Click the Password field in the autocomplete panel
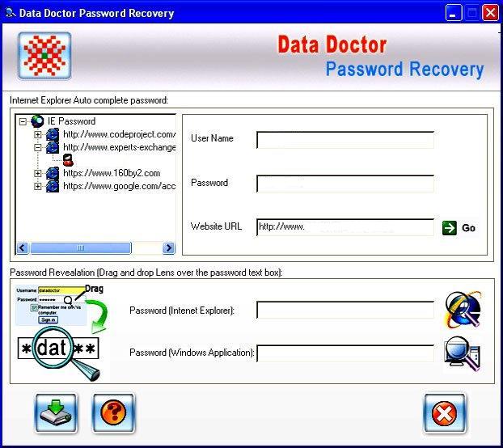This screenshot has height=448, width=503. [x=345, y=184]
